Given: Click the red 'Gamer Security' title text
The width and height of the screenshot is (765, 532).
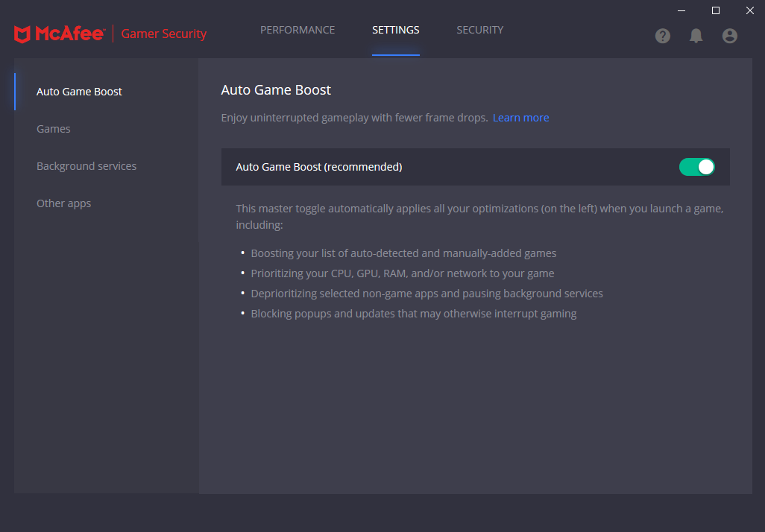Looking at the screenshot, I should (163, 34).
